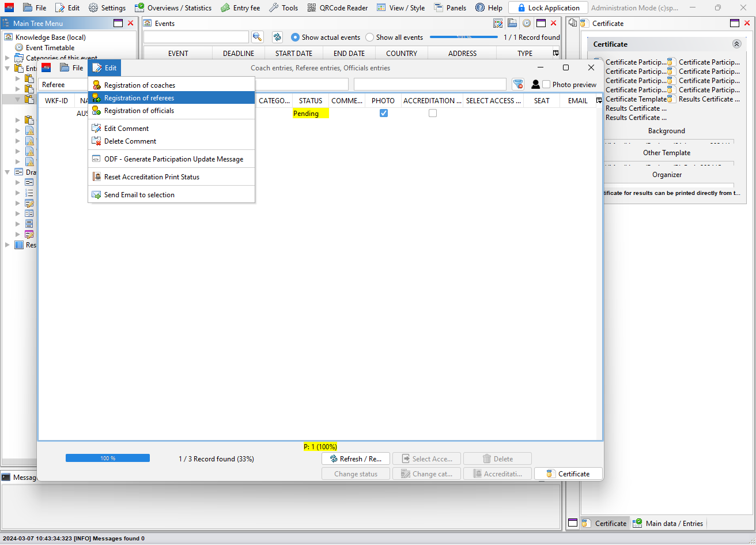Click the filter field left of funnel icon

click(430, 84)
